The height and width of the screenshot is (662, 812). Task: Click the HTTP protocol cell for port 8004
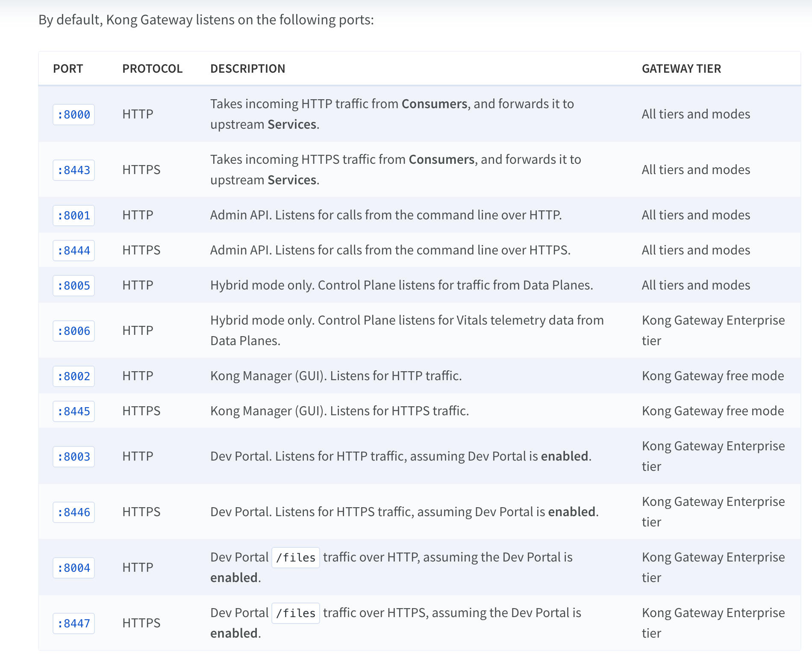pyautogui.click(x=138, y=567)
